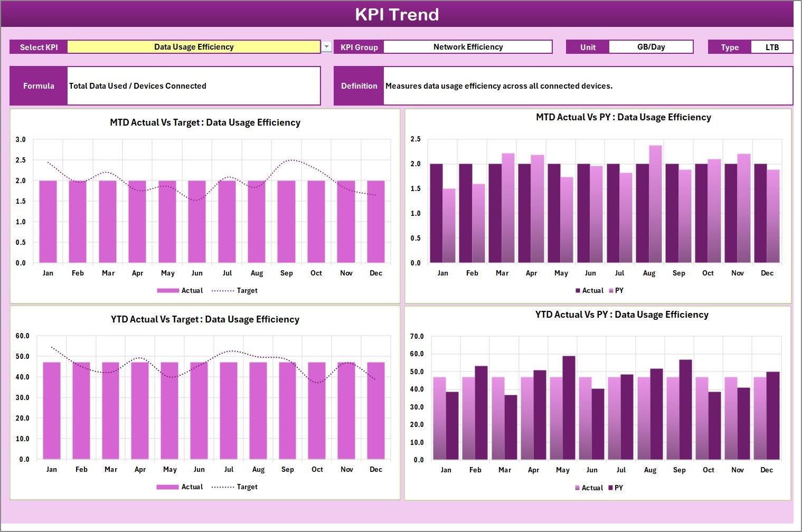
Task: Click the LTB Type field
Action: click(772, 46)
